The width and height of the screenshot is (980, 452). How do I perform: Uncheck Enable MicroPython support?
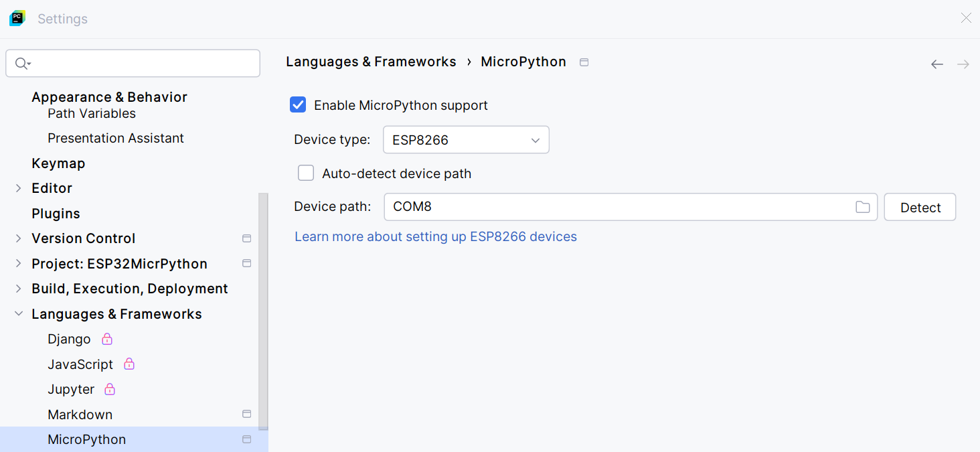(298, 105)
